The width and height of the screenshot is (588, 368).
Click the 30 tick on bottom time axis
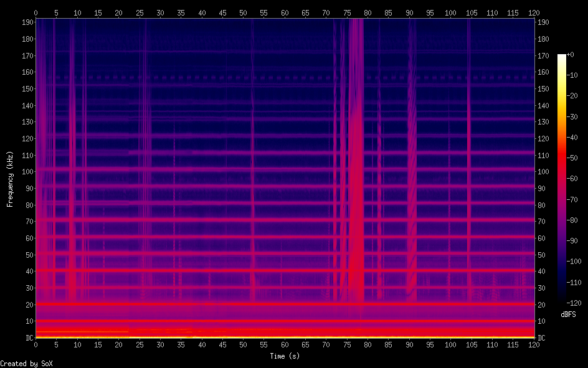[160, 344]
